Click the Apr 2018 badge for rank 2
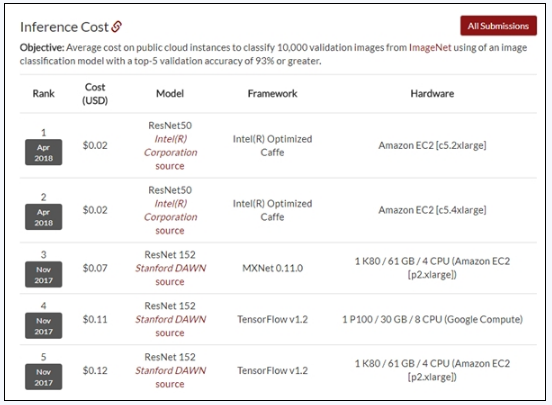Screen dimensions: 552x405 point(44,217)
